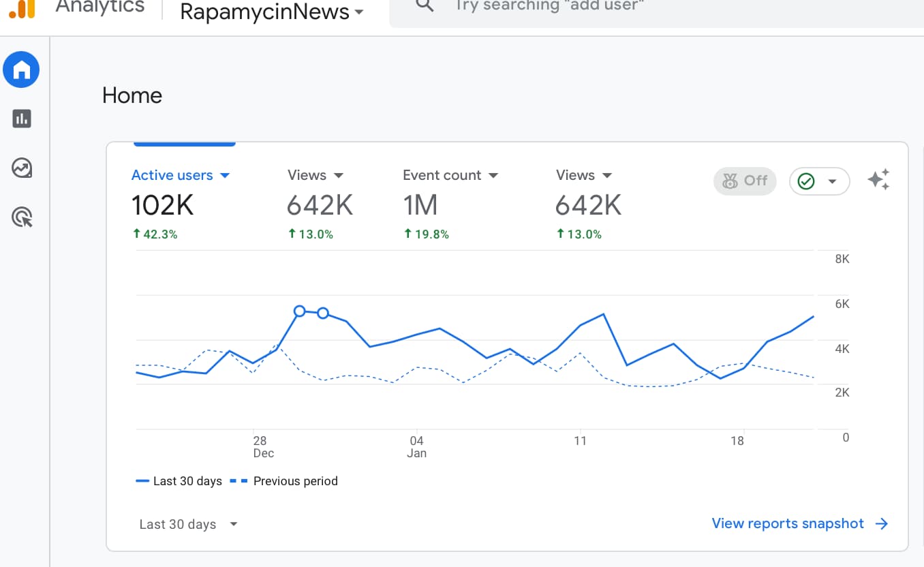
Task: Click the search magnifier icon
Action: [425, 6]
